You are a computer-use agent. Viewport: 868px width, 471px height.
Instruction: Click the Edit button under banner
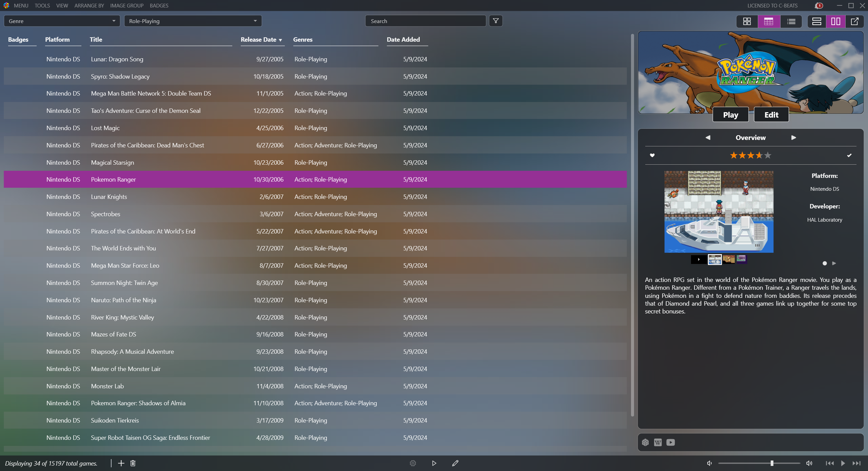[771, 115]
